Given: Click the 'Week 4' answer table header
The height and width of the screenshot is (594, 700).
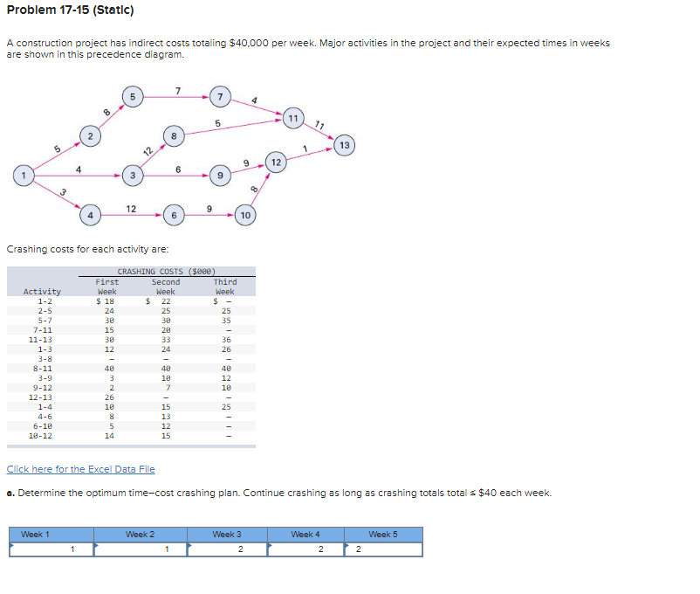Looking at the screenshot, I should [305, 534].
